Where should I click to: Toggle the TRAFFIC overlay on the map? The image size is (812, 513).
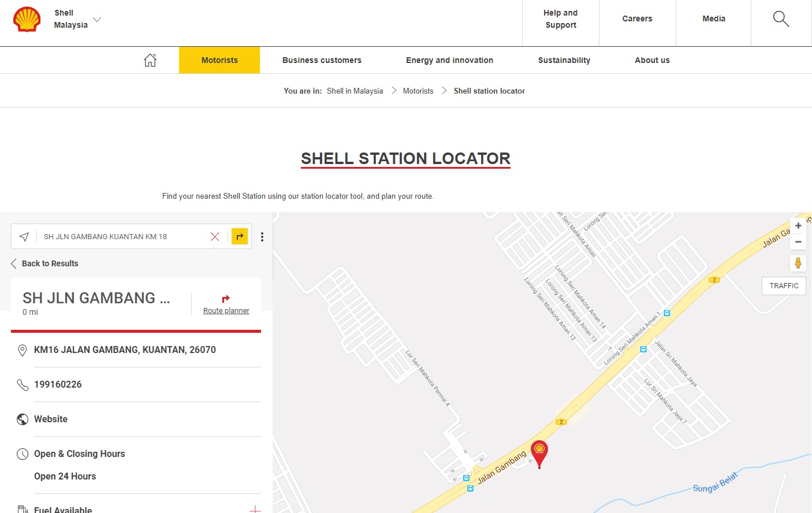click(783, 285)
